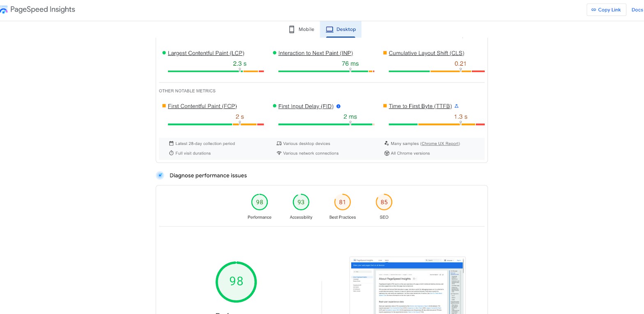This screenshot has height=314, width=644.
Task: Open First Input Delay (FID) link
Action: 306,106
